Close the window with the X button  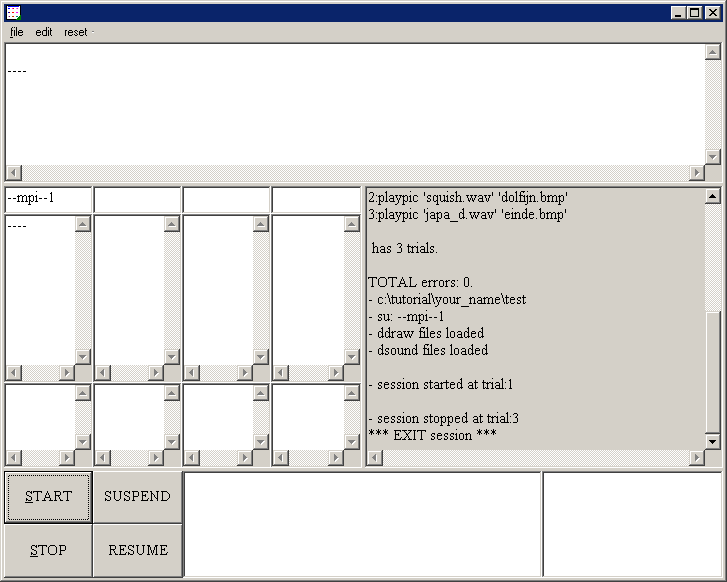click(712, 13)
